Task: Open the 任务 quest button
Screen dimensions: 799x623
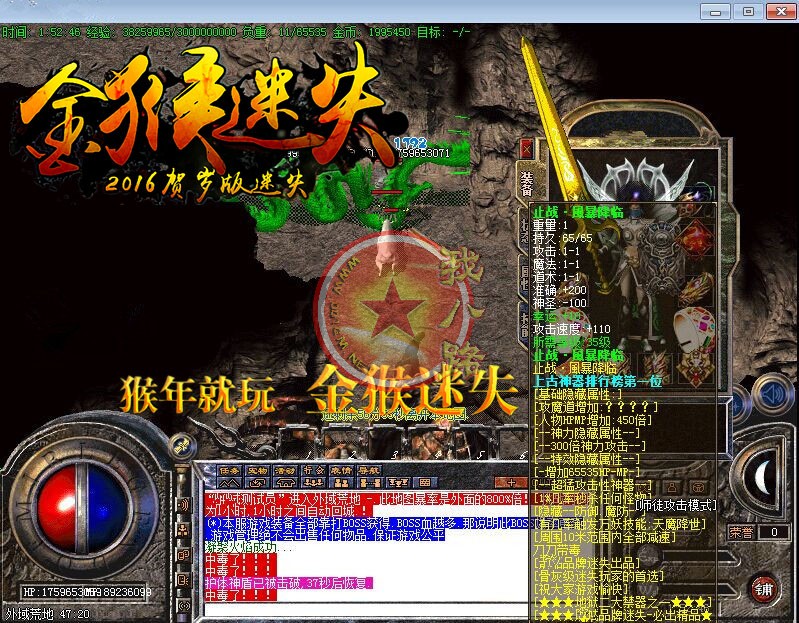Action: (x=230, y=470)
